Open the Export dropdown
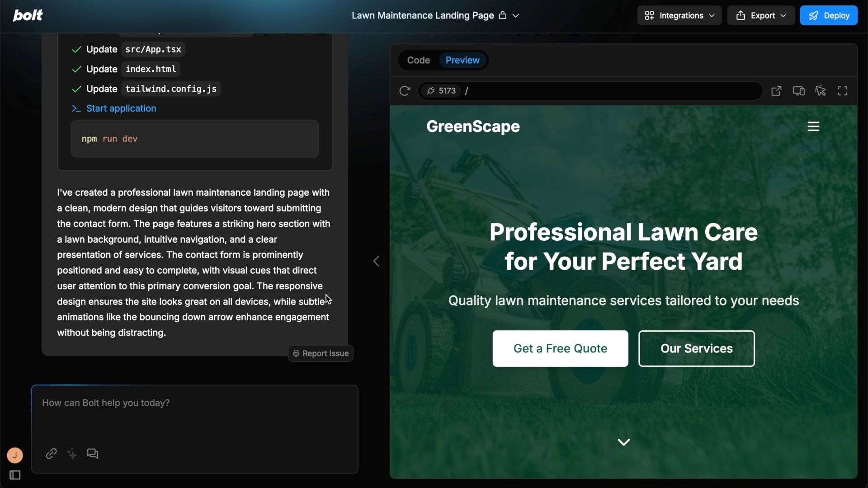Image resolution: width=868 pixels, height=488 pixels. coord(761,15)
